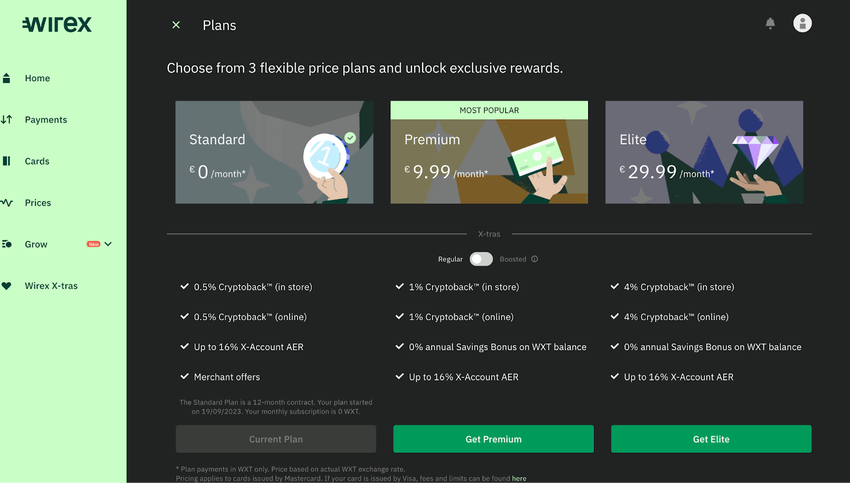Expand the Grow menu chevron

point(108,244)
